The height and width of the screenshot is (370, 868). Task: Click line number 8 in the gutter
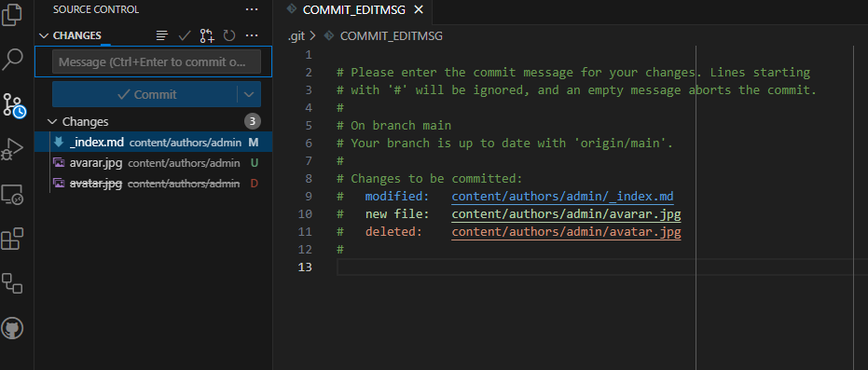(309, 179)
